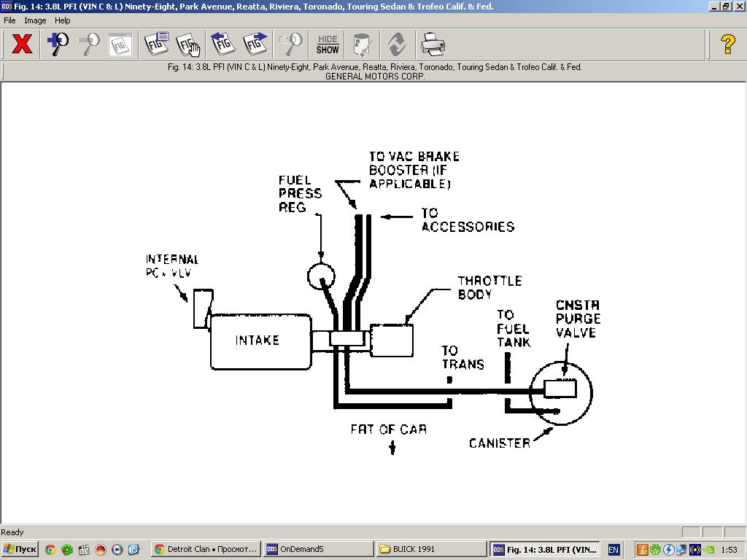Click the Пуск start button
Viewport: 747px width, 560px height.
[x=19, y=549]
